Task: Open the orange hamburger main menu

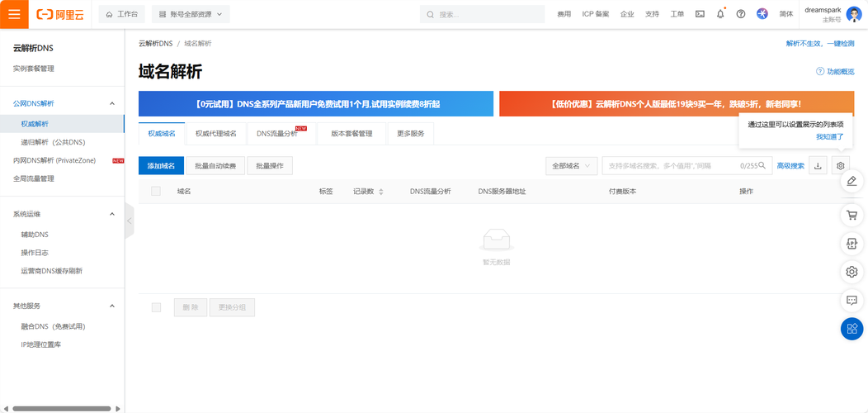Action: pyautogui.click(x=14, y=14)
